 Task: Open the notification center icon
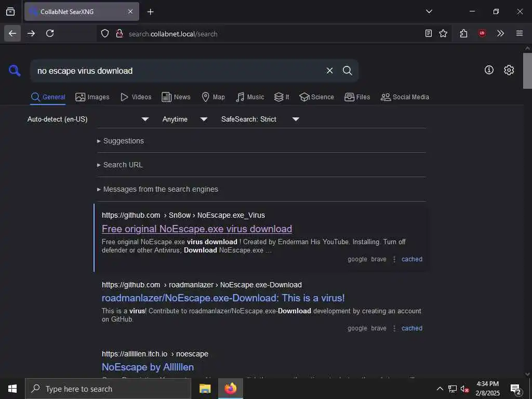pyautogui.click(x=516, y=389)
